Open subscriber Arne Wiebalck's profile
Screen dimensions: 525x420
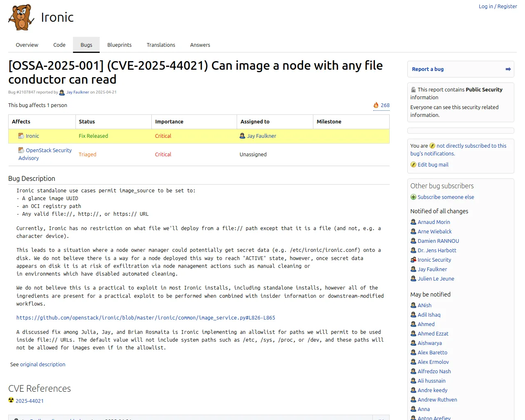tap(435, 232)
